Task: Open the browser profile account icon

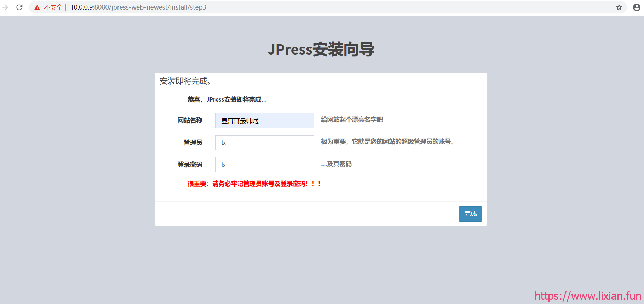Action: 637,7
